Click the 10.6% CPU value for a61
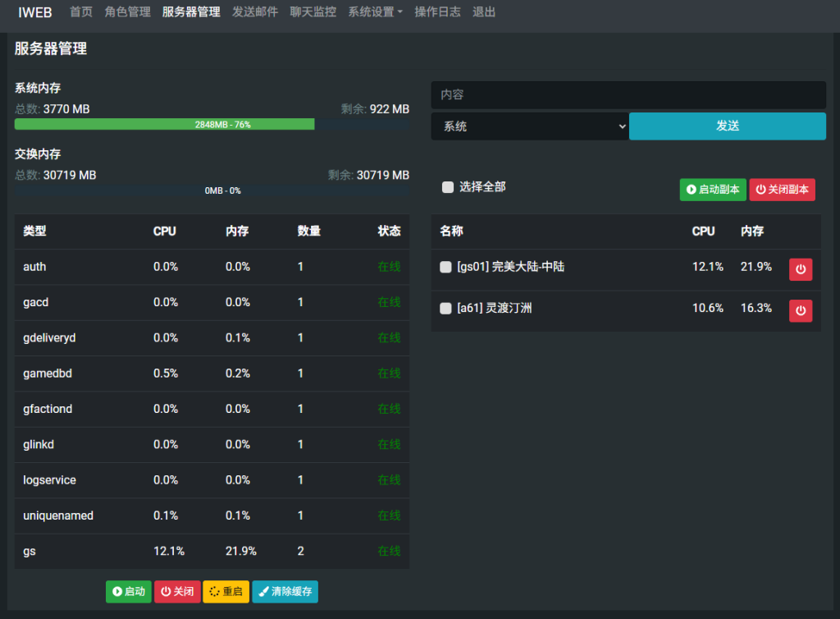Image resolution: width=840 pixels, height=619 pixels. (x=707, y=308)
